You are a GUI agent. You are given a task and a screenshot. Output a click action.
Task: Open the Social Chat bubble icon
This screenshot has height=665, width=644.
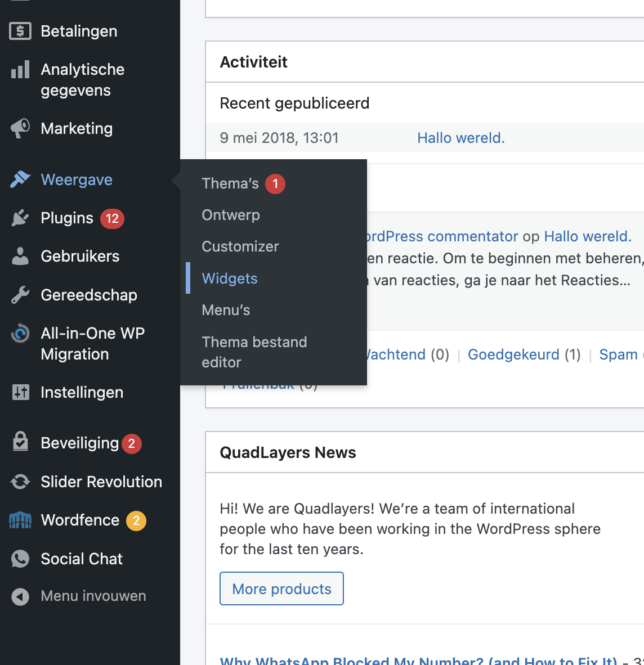pyautogui.click(x=20, y=559)
